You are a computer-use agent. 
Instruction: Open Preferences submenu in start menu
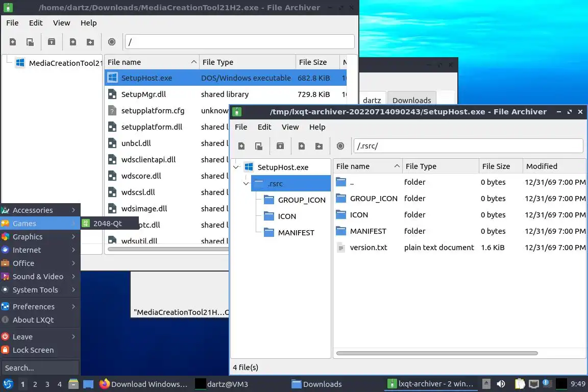(40, 306)
